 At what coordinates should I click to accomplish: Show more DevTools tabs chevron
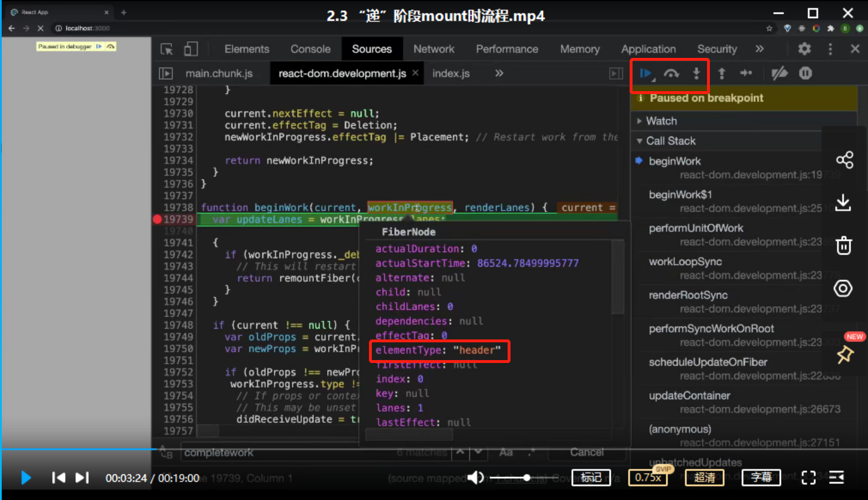pos(760,49)
